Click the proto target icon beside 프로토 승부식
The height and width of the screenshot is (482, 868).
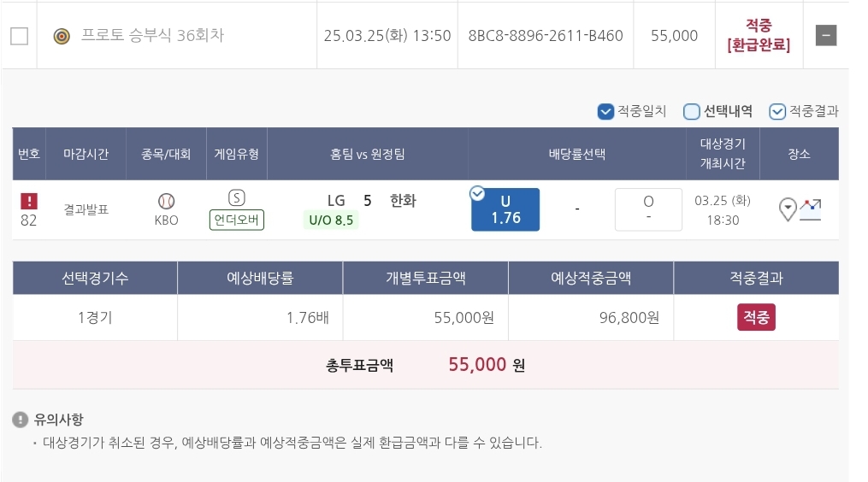click(x=62, y=36)
